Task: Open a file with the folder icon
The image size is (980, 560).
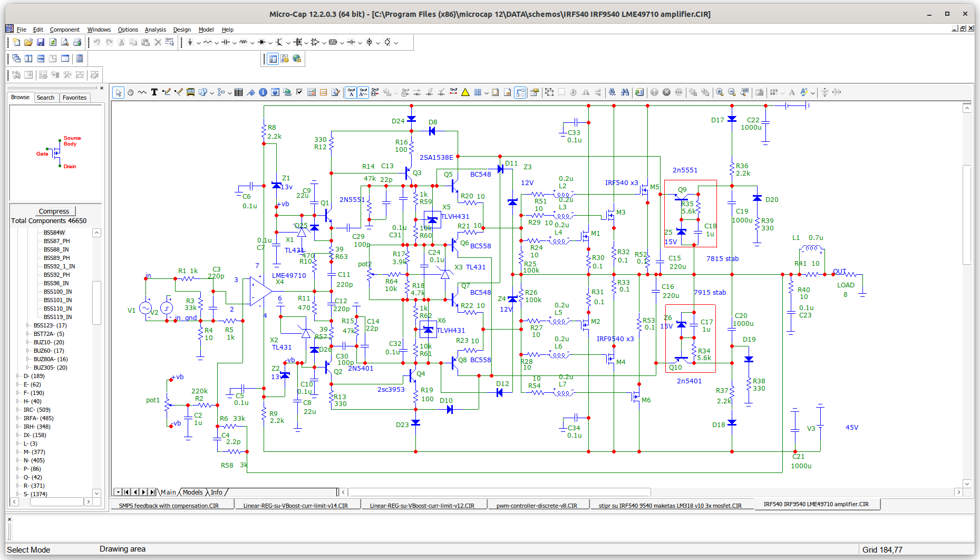Action: (x=28, y=42)
